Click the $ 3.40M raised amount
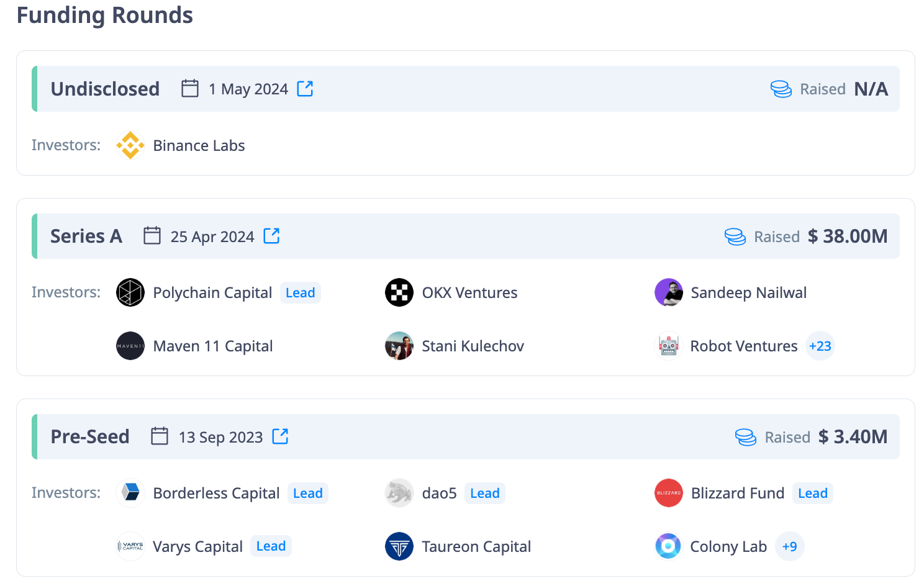Image resolution: width=924 pixels, height=586 pixels. [853, 436]
